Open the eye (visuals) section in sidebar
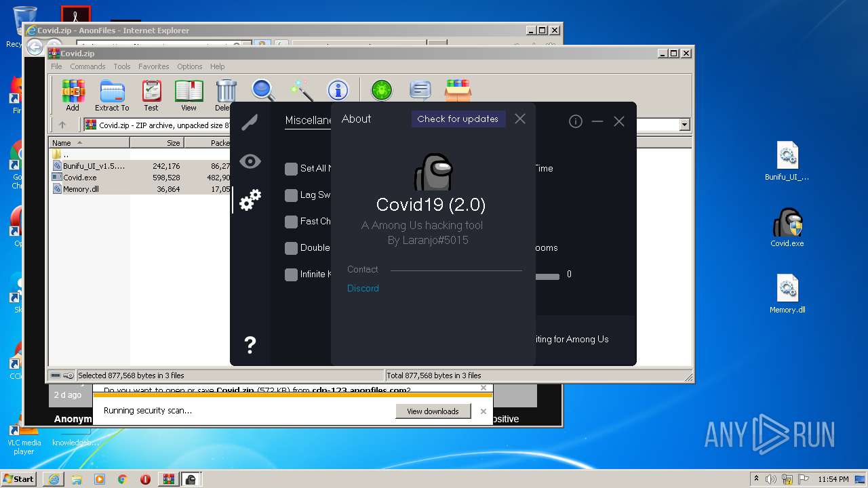868x488 pixels. pyautogui.click(x=250, y=161)
